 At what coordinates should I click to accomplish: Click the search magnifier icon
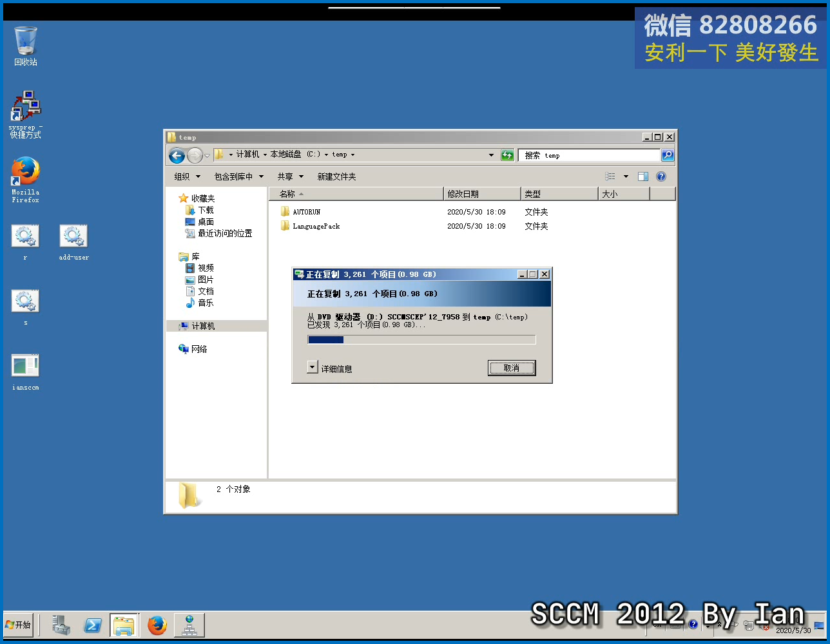pyautogui.click(x=668, y=155)
